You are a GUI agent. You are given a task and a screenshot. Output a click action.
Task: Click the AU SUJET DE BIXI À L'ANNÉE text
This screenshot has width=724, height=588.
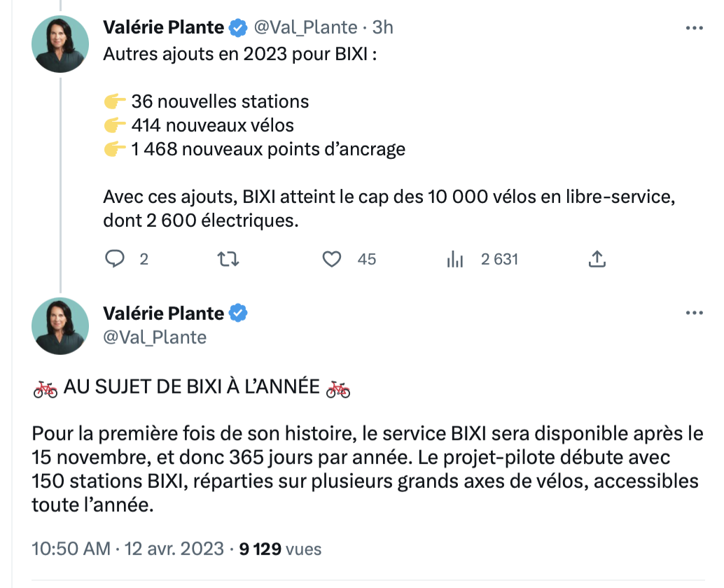coord(191,388)
